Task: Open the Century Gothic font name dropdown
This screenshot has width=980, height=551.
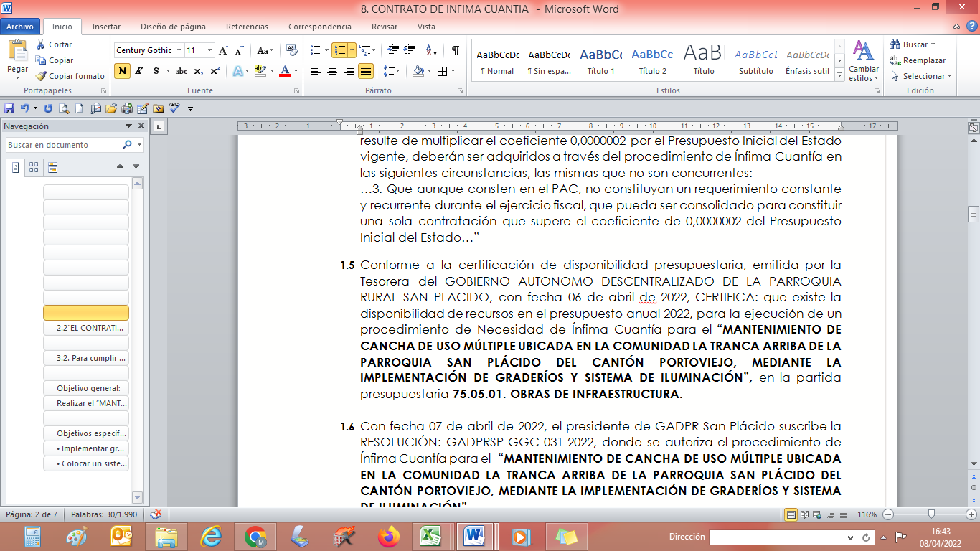Action: point(178,50)
